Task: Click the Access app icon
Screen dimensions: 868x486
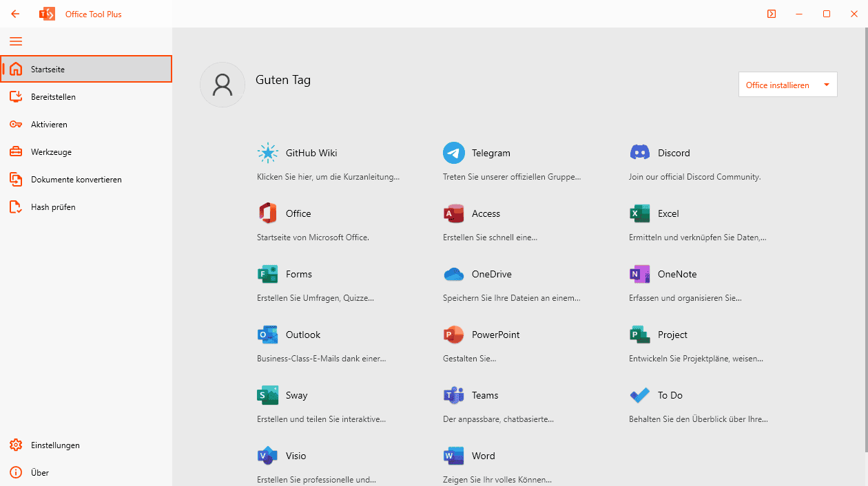Action: click(453, 213)
